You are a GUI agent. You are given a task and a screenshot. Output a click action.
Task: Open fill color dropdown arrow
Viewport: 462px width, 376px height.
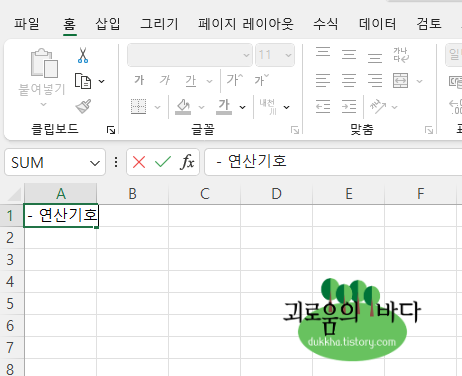(201, 107)
